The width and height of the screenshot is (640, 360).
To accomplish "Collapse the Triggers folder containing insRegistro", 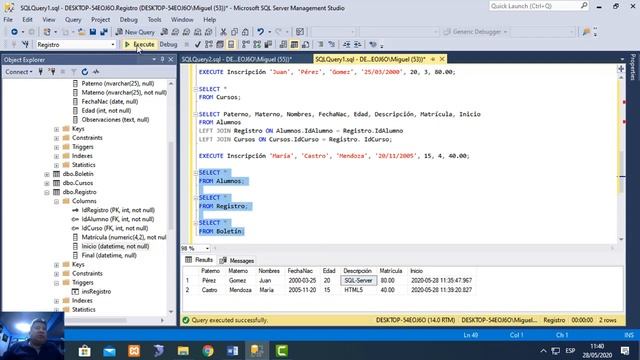I will (x=57, y=283).
